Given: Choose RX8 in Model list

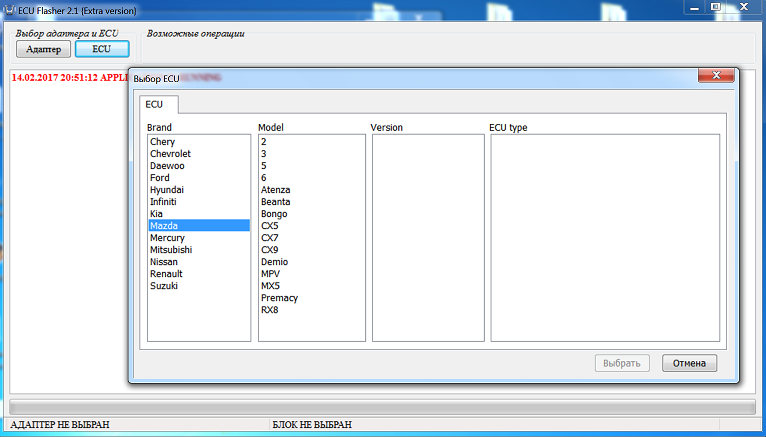Looking at the screenshot, I should 312,310.
